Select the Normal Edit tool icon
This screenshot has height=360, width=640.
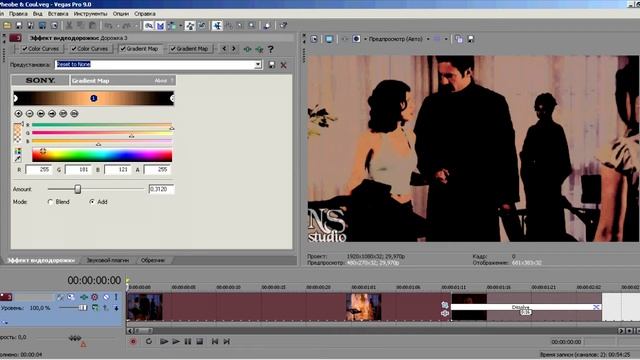tap(217, 26)
